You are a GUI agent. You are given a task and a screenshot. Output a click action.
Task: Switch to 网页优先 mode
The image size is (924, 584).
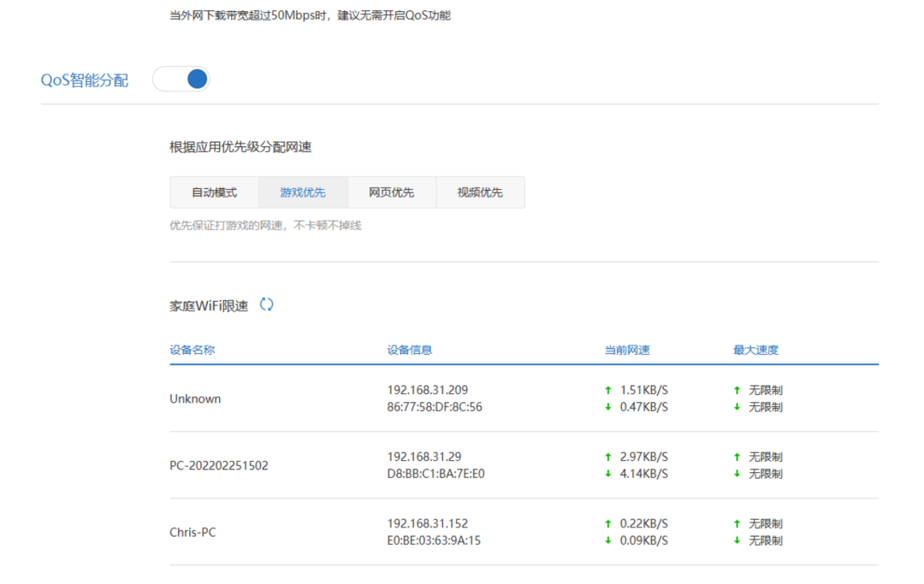click(391, 192)
